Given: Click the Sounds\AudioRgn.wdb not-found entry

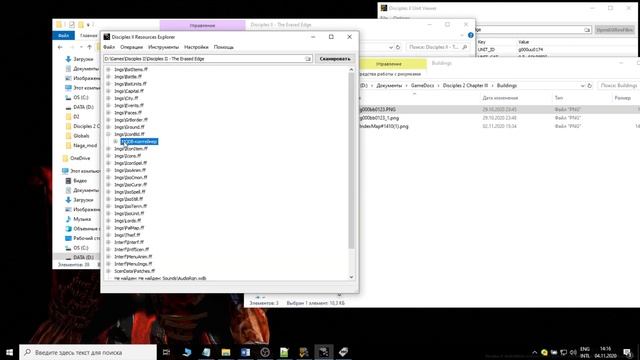Looking at the screenshot, I should [x=160, y=278].
